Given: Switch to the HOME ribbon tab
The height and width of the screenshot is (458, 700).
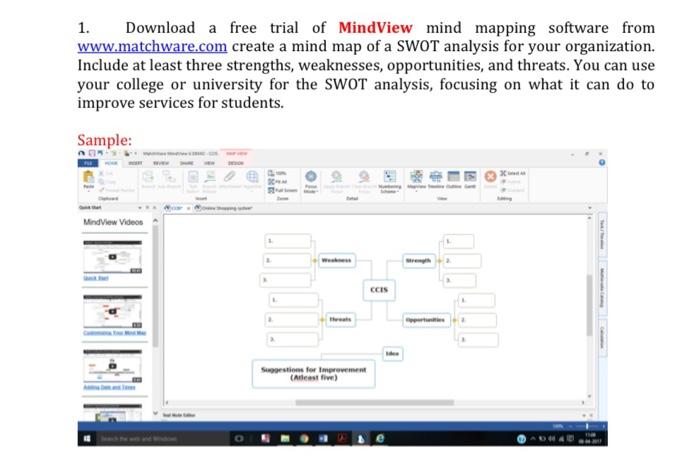Looking at the screenshot, I should [111, 163].
